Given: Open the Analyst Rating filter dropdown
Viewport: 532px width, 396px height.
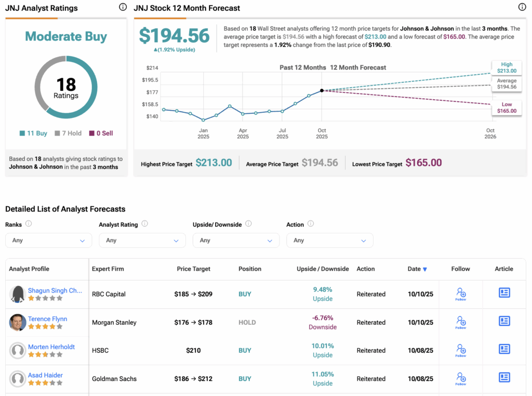Looking at the screenshot, I should 142,241.
